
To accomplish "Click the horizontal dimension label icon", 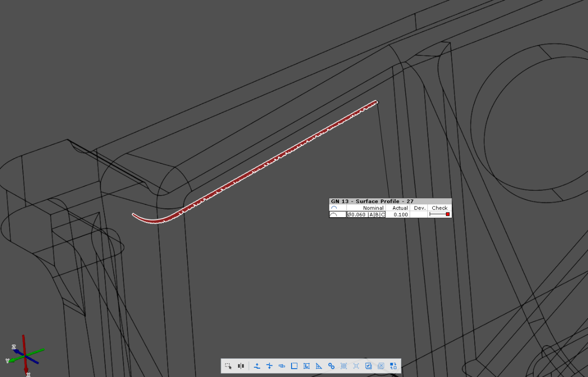I will point(282,366).
